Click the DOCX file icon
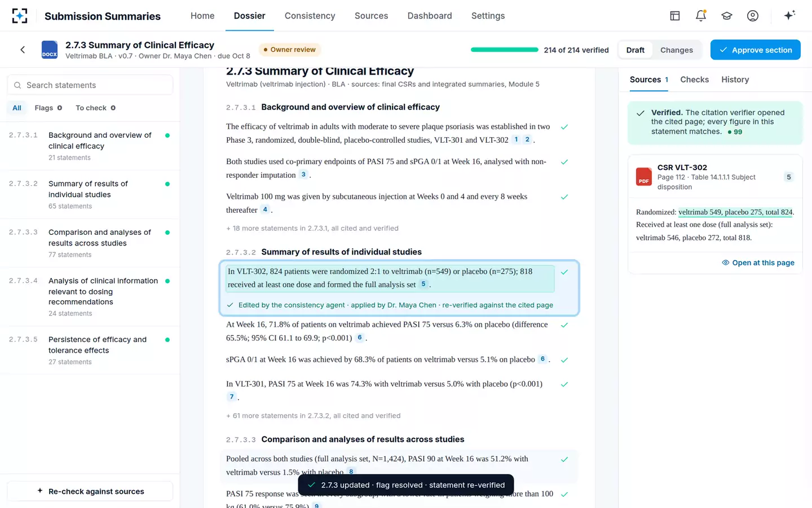Viewport: 812px width, 508px height. [50, 50]
